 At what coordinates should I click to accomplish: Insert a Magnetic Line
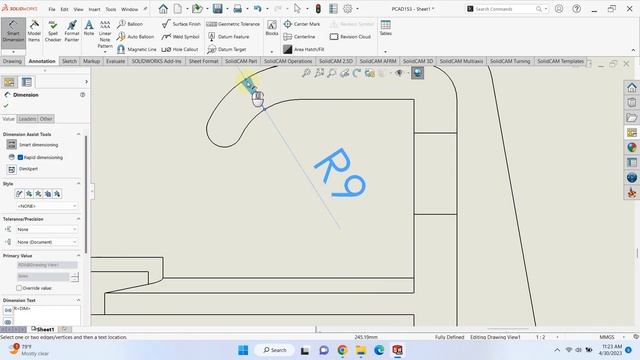pos(137,49)
